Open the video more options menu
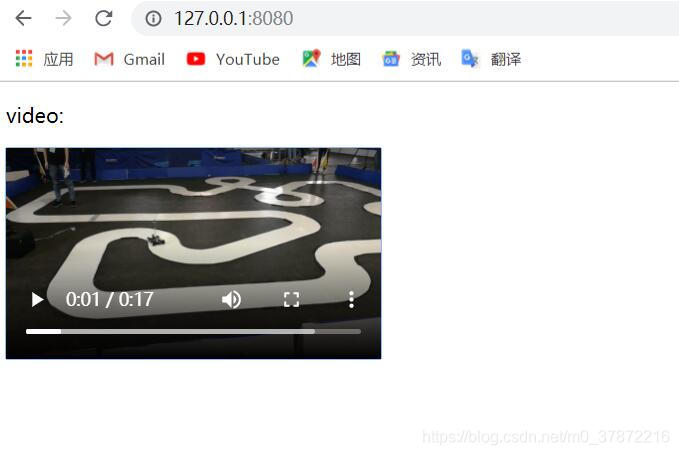This screenshot has height=455, width=679. point(351,299)
